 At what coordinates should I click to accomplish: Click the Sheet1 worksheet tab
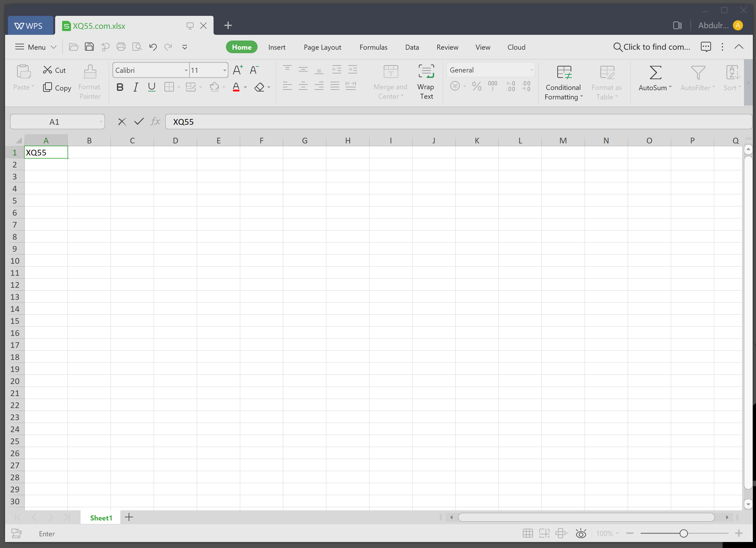pos(101,518)
